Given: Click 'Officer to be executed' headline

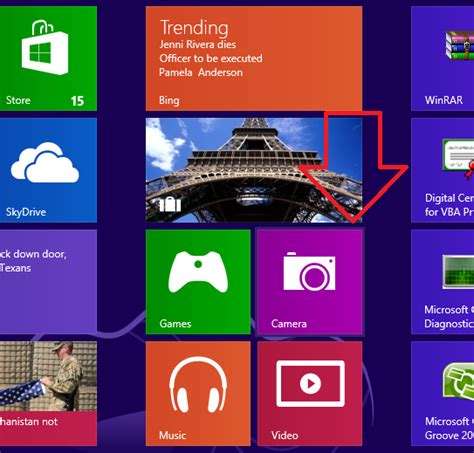Looking at the screenshot, I should coord(211,58).
